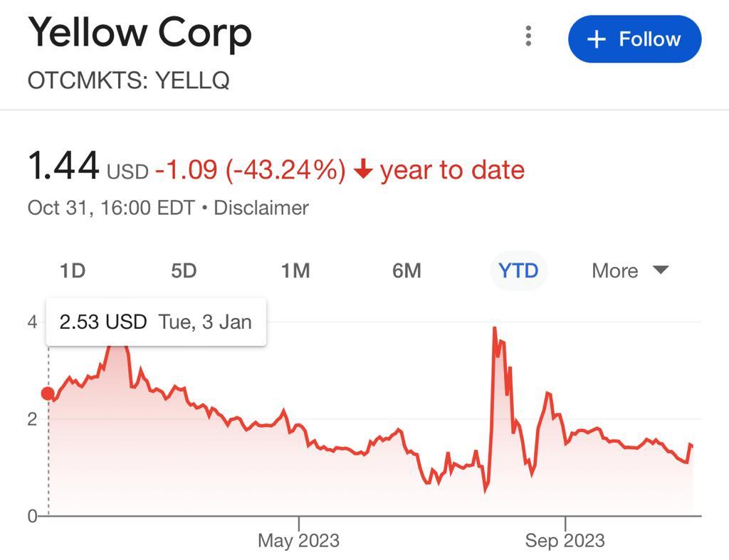Open the Disclaimer link
This screenshot has width=729, height=560.
point(261,208)
